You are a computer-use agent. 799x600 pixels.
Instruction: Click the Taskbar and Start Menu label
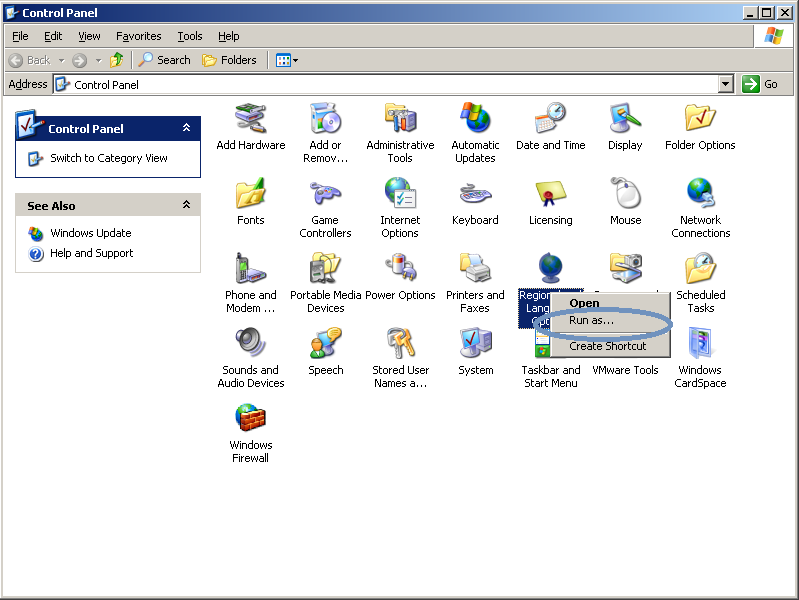550,377
